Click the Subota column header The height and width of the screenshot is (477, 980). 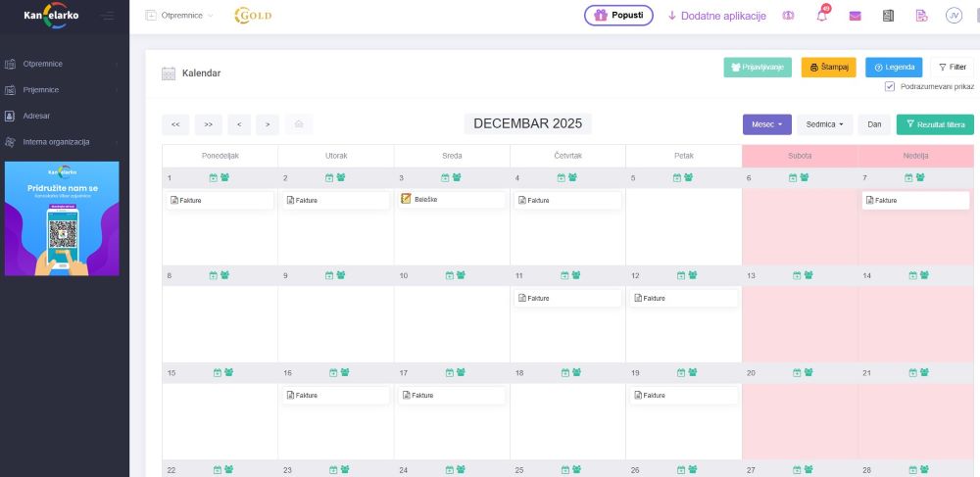[x=800, y=156]
